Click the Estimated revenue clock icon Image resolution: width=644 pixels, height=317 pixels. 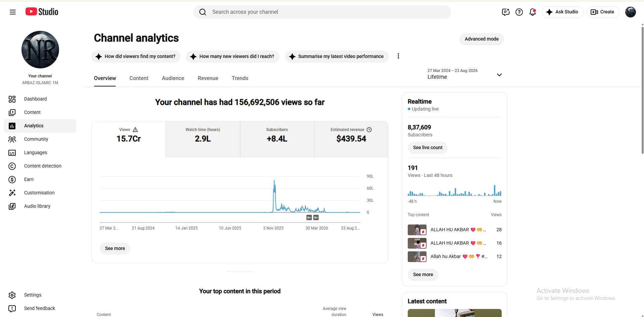click(369, 130)
